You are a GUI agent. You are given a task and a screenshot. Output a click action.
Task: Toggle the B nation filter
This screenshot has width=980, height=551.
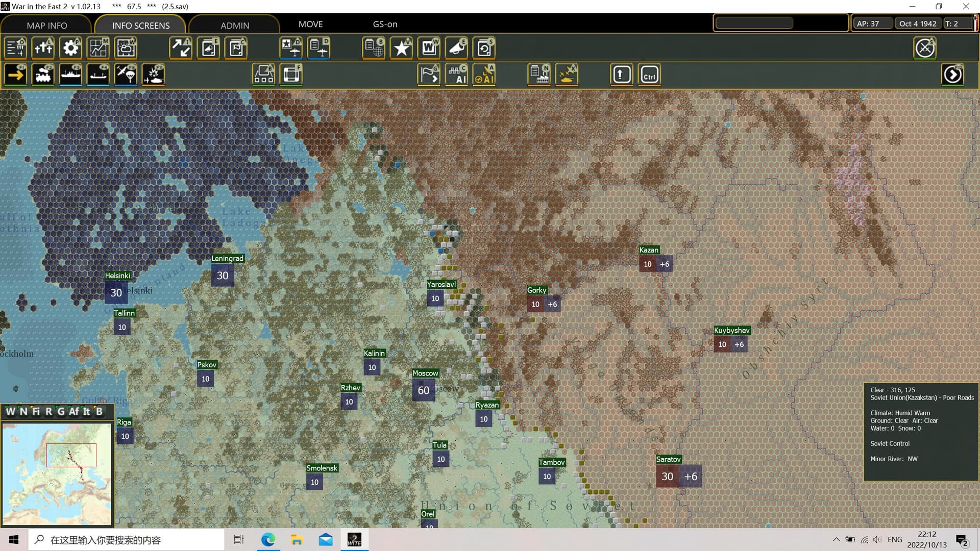99,411
